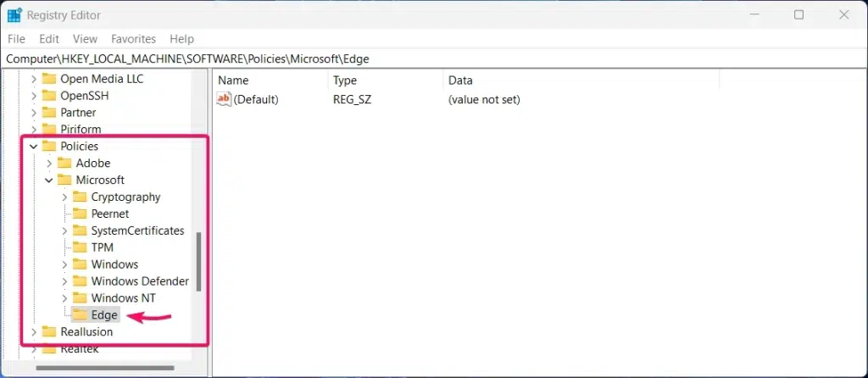
Task: Click the registry path address bar
Action: 434,58
